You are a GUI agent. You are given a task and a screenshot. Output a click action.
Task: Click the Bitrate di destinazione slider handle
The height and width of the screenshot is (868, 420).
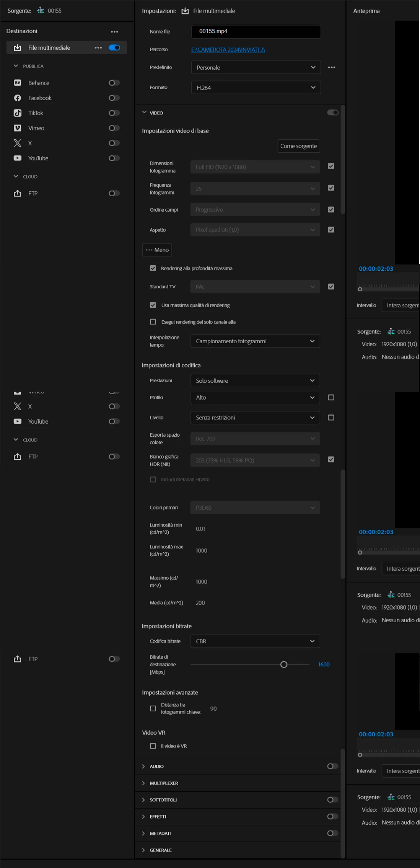click(284, 664)
